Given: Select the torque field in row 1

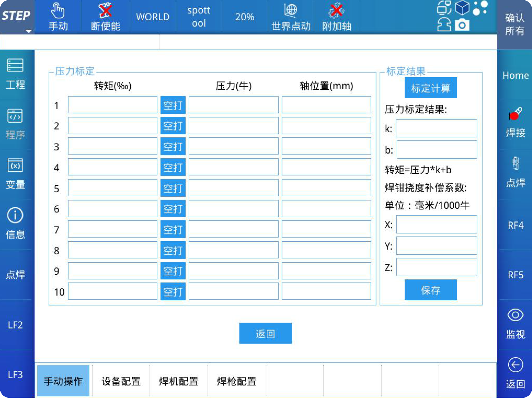Looking at the screenshot, I should coord(113,105).
